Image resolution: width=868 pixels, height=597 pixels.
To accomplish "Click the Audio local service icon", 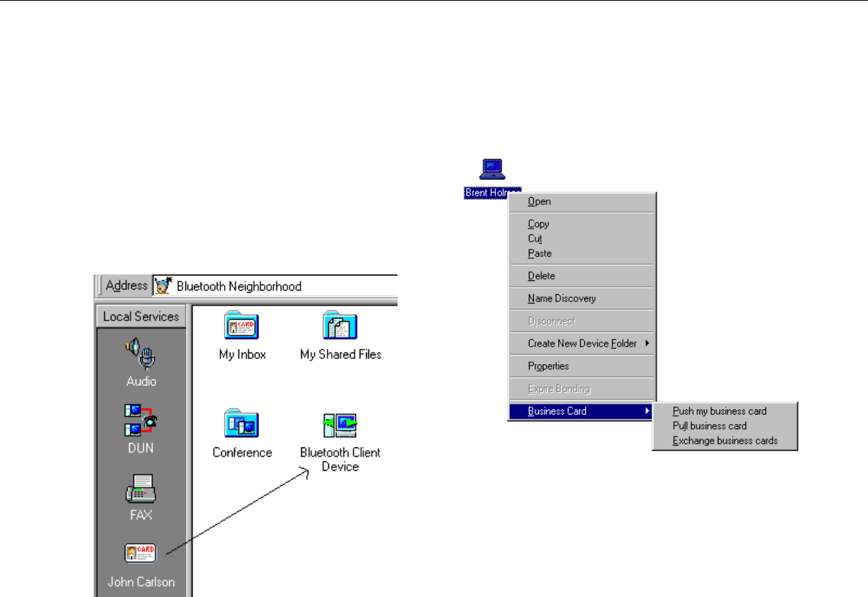I will 141,353.
